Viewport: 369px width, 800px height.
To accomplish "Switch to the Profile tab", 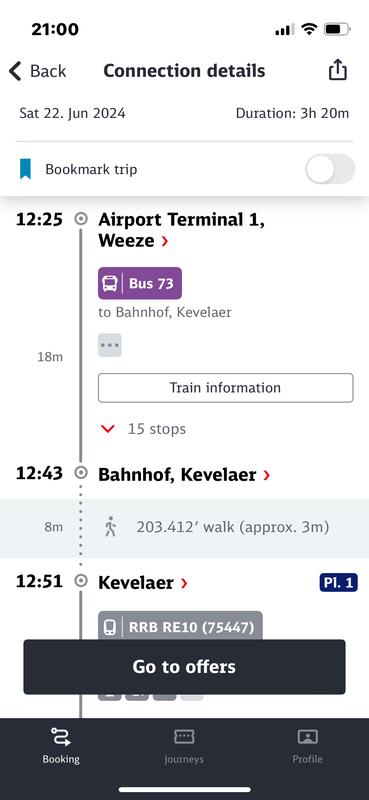I will pos(307,745).
